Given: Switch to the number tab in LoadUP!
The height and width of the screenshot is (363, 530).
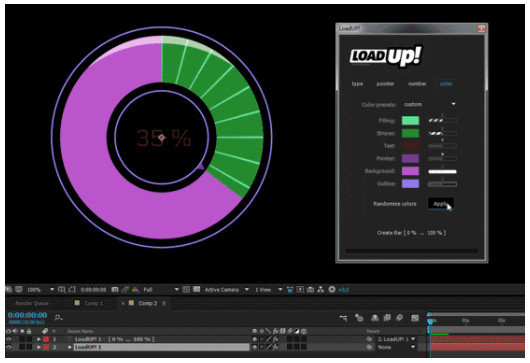Looking at the screenshot, I should tap(417, 83).
